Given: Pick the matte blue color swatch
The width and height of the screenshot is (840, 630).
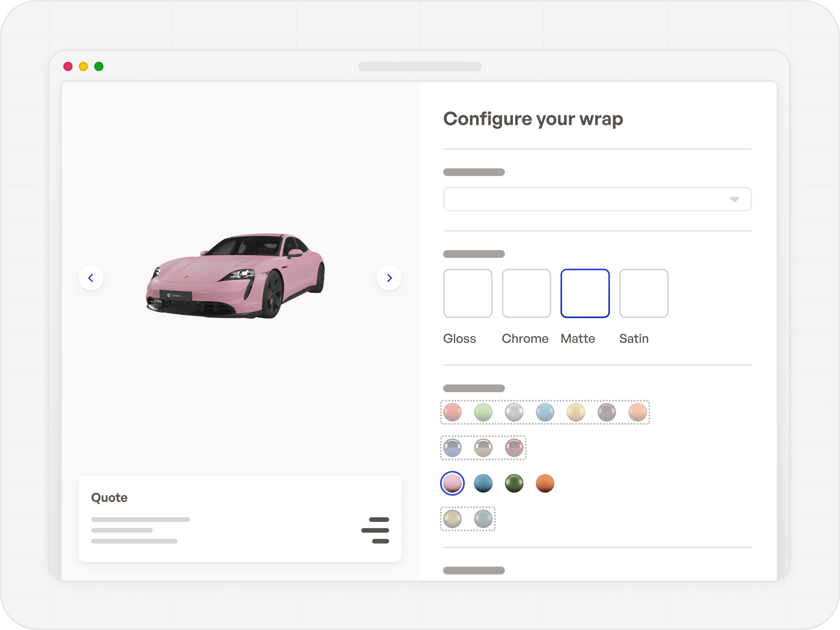Looking at the screenshot, I should point(483,483).
